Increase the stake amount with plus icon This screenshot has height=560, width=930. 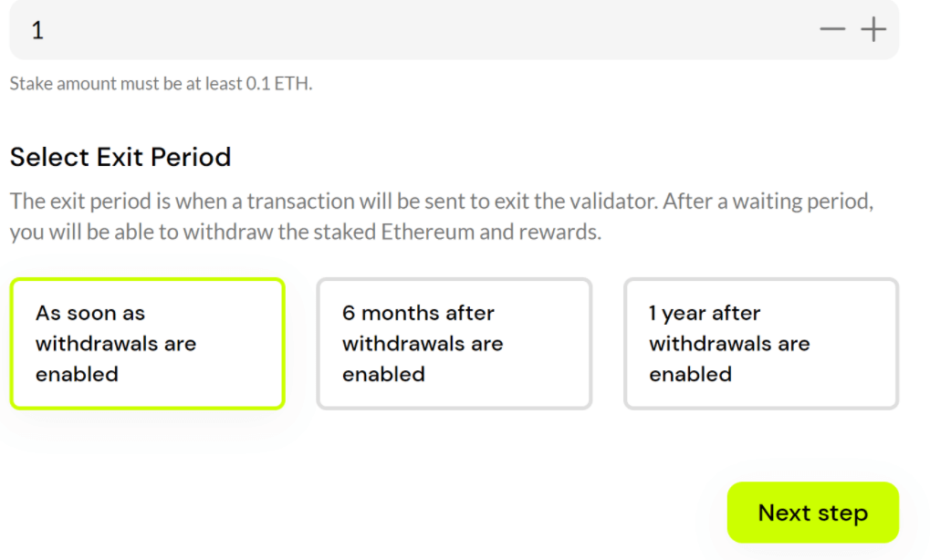873,29
